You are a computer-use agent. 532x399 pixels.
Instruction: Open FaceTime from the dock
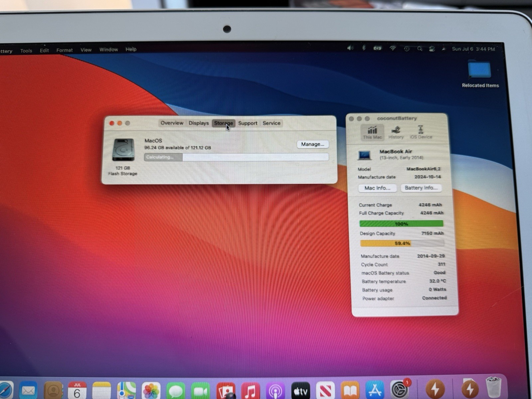(x=200, y=390)
